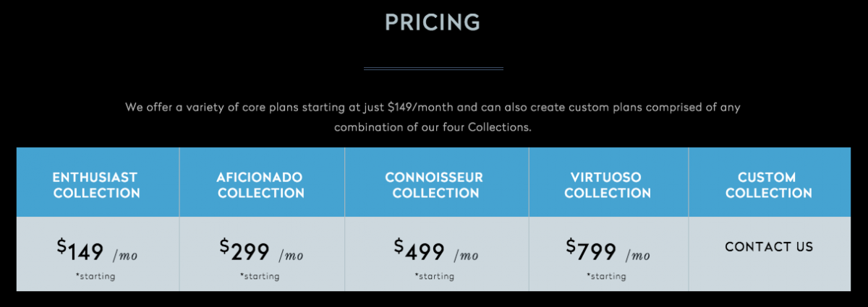Screen dimensions: 868x307
Task: Click "*starting" note under $799
Action: pos(608,276)
